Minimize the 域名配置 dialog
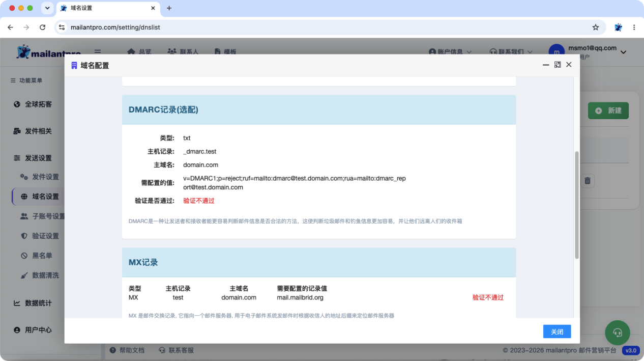This screenshot has height=361, width=644. (546, 65)
